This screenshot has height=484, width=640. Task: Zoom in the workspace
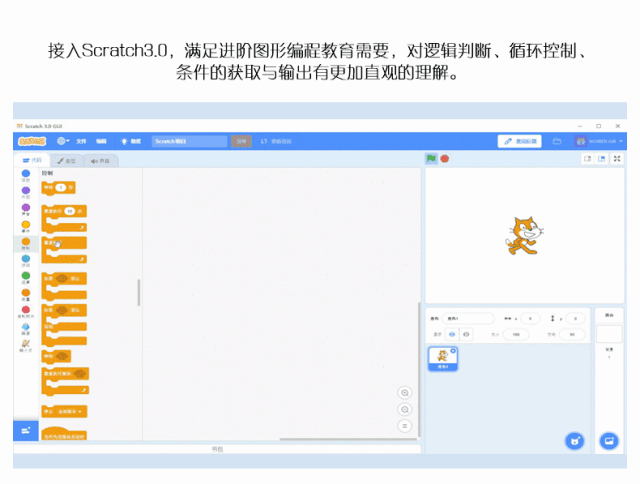point(404,393)
